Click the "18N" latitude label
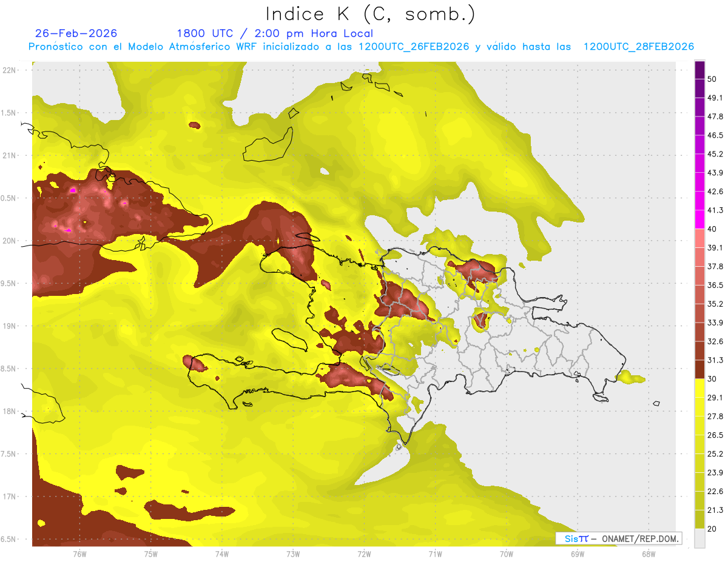Image resolution: width=728 pixels, height=562 pixels. (x=9, y=412)
